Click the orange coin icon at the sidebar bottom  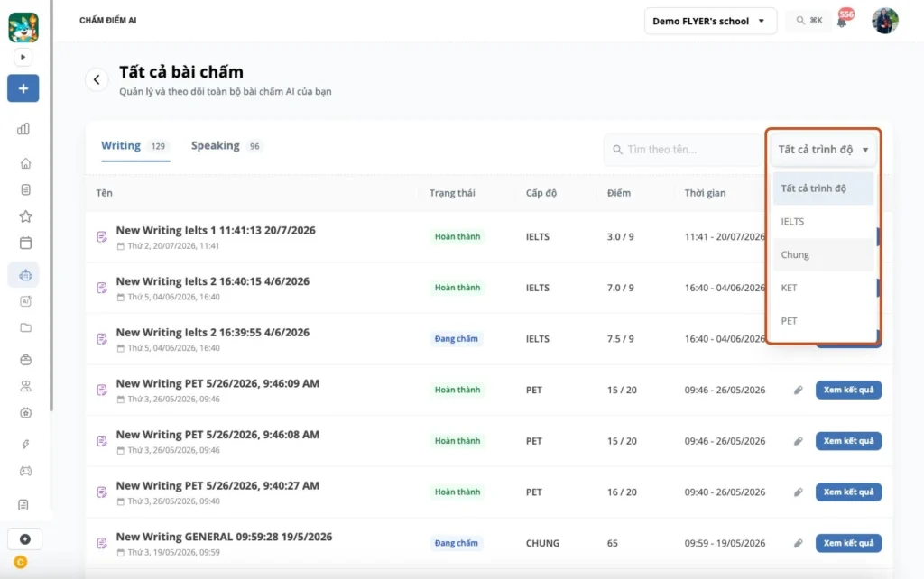click(x=21, y=562)
